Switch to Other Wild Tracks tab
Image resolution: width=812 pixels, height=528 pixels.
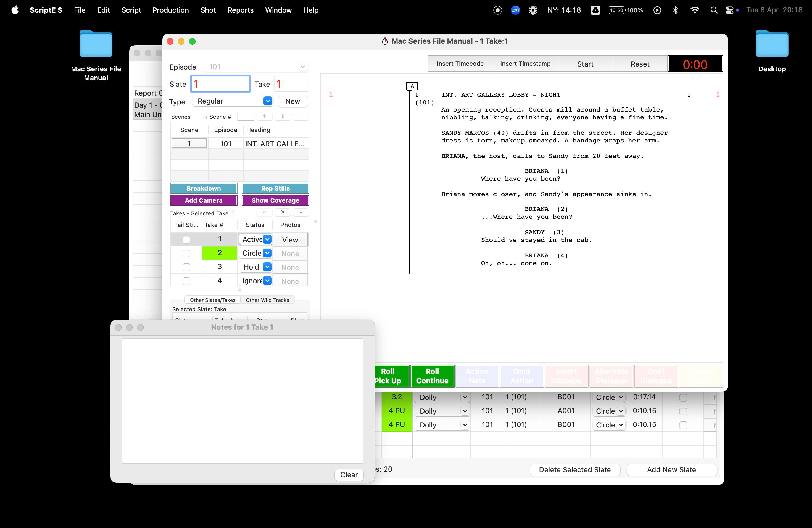pyautogui.click(x=267, y=300)
